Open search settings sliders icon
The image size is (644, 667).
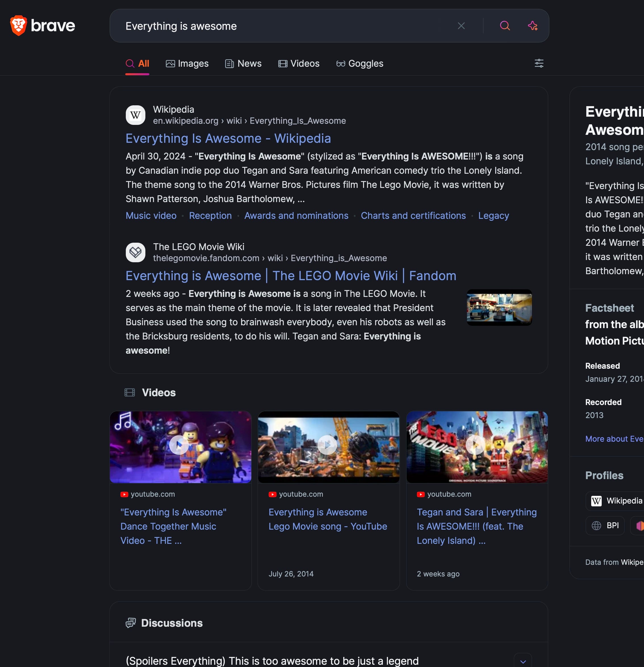[539, 63]
